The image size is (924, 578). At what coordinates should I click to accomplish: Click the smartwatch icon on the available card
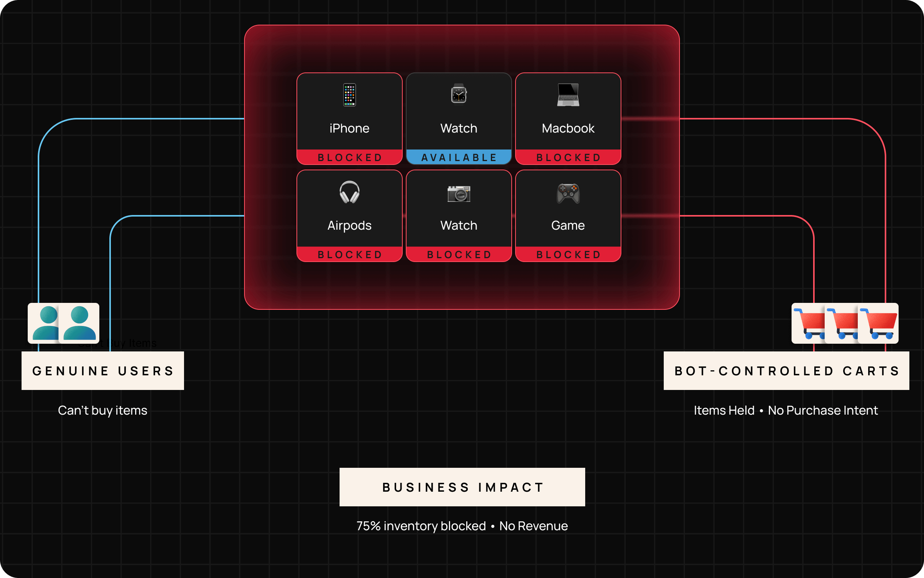(x=459, y=94)
